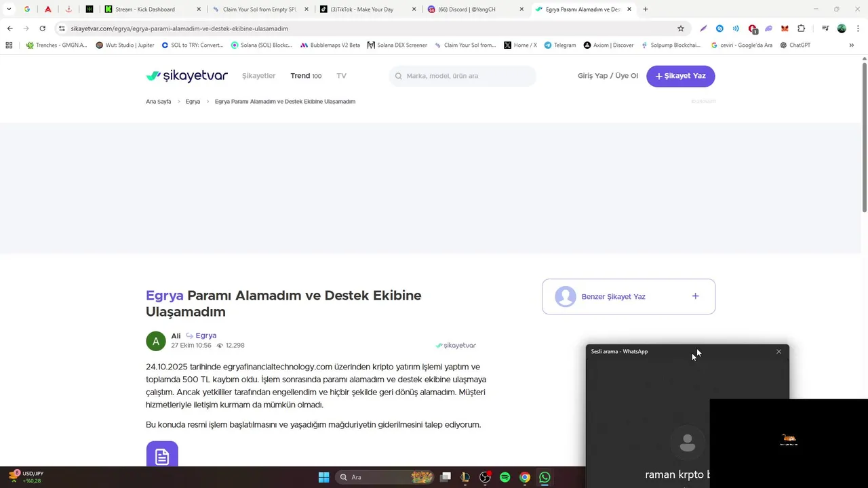Click the address bar URL
Viewport: 868px width, 488px height.
(180, 28)
